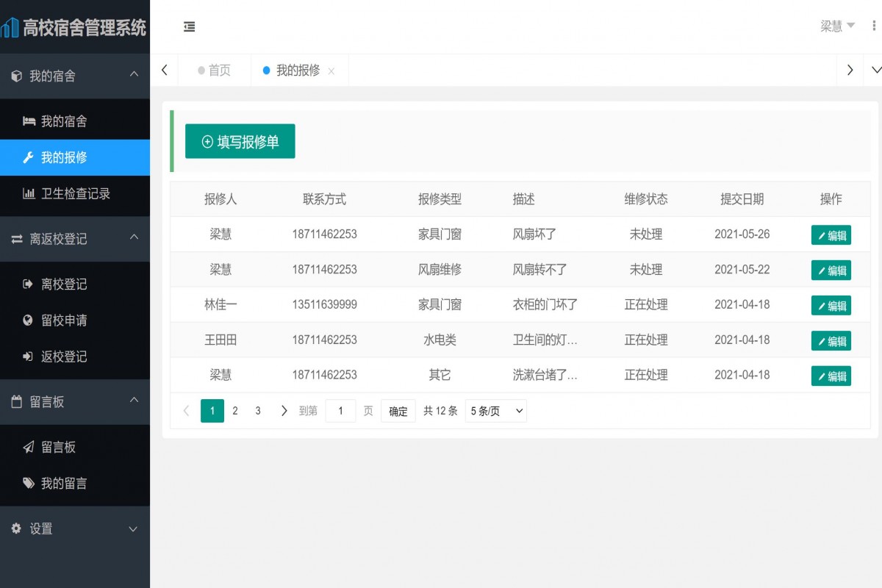Toggle the sidebar with the hamburger icon
Screen dimensions: 882x588
point(189,26)
